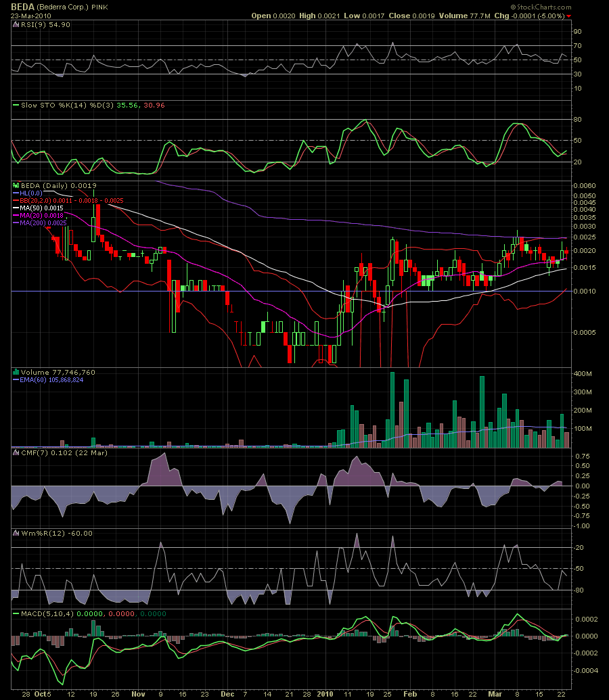
Task: Click the green Slow STO line marker
Action: click(x=16, y=105)
